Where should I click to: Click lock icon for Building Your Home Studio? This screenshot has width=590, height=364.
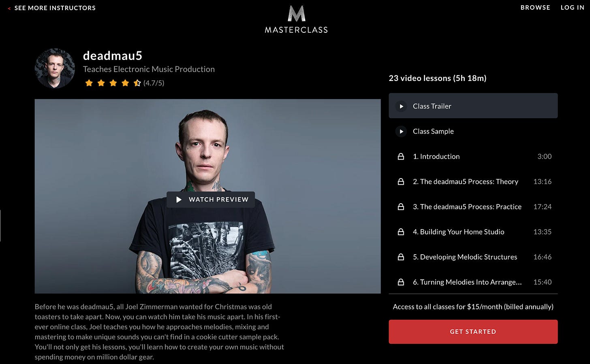[401, 232]
